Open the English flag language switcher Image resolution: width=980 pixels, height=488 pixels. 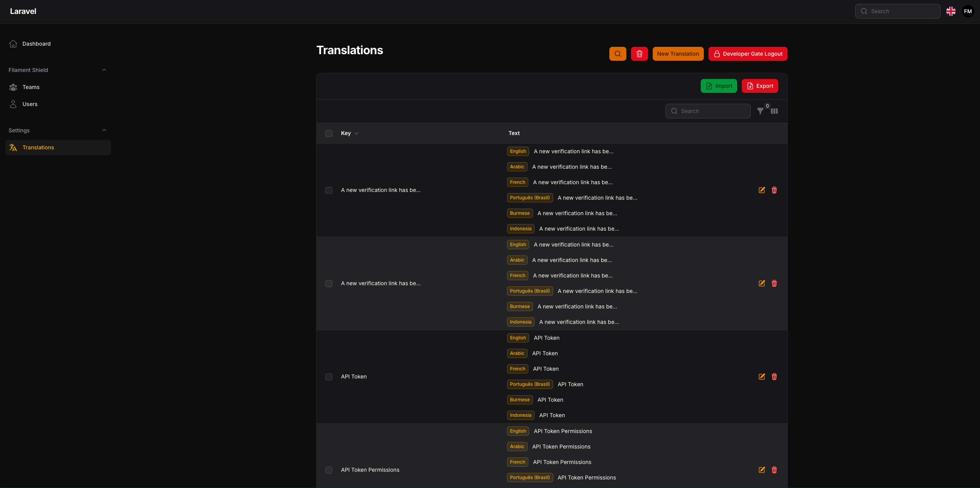951,11
